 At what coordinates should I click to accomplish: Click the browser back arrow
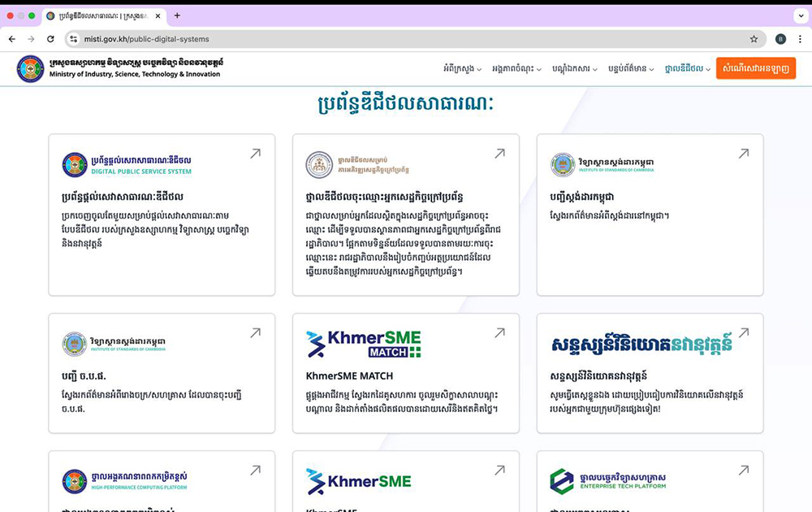[11, 39]
